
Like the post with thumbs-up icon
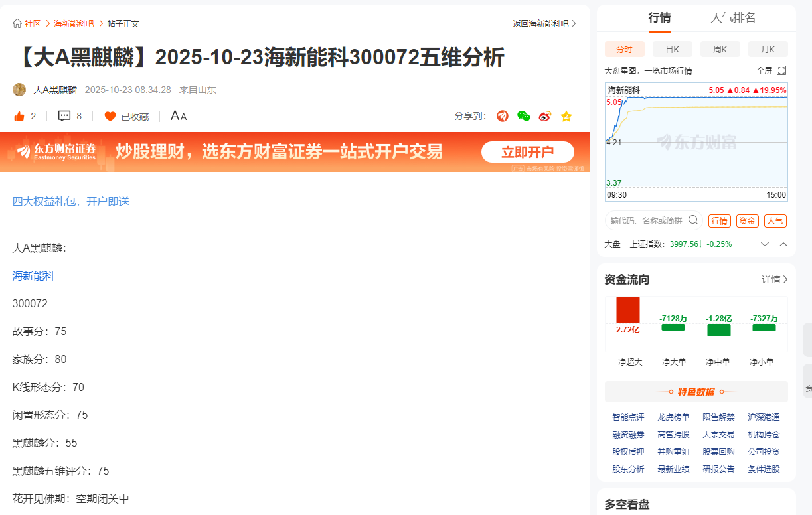(x=19, y=116)
